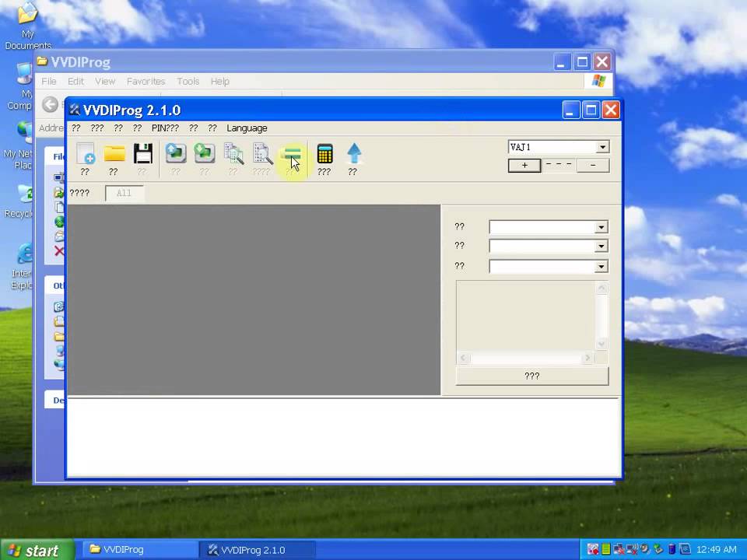Save with the floppy disk icon
Image resolution: width=747 pixels, height=560 pixels.
142,154
